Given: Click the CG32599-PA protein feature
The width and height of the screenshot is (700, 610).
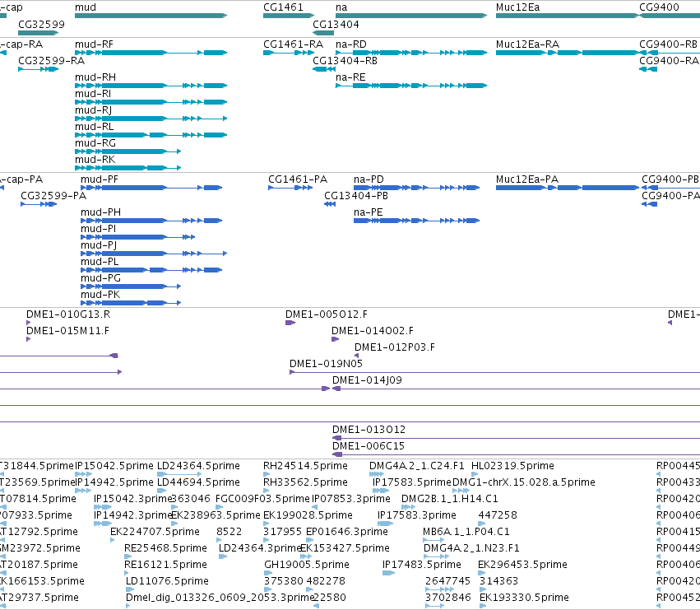Looking at the screenshot, I should (x=39, y=204).
